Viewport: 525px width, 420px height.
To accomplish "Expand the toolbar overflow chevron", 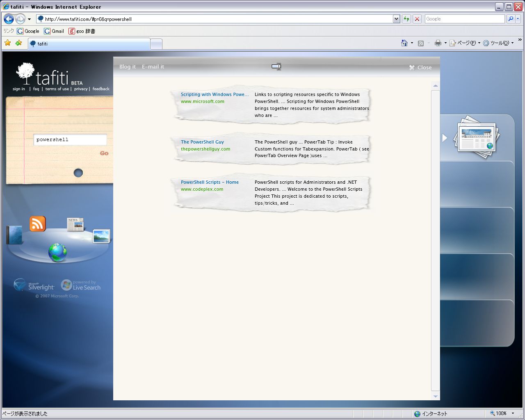I will 520,40.
